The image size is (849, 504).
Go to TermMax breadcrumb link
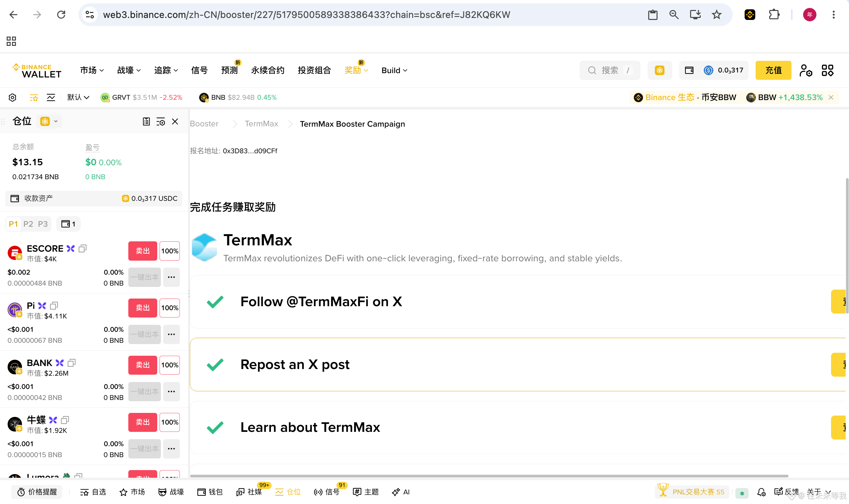(262, 124)
